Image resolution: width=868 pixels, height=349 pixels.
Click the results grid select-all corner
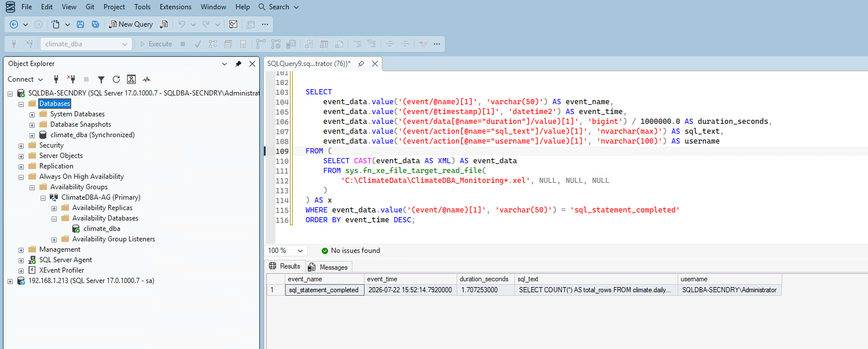(275, 279)
